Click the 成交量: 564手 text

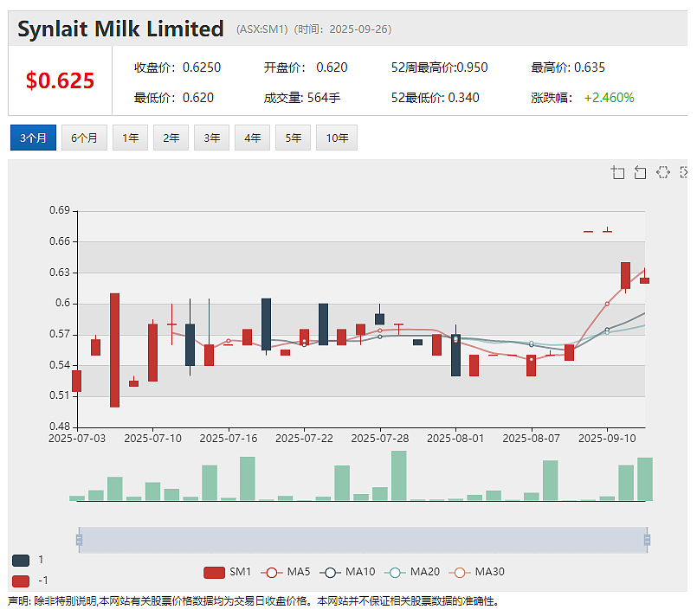[302, 98]
